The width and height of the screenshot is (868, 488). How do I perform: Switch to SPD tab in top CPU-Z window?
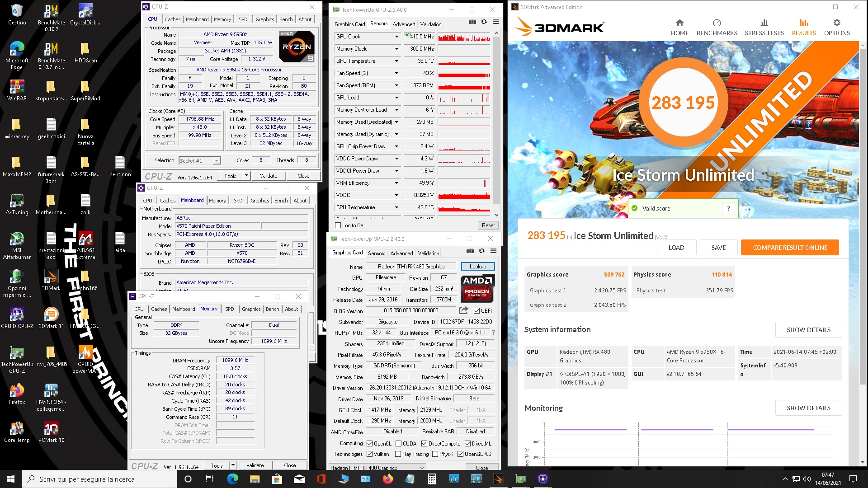pos(243,19)
